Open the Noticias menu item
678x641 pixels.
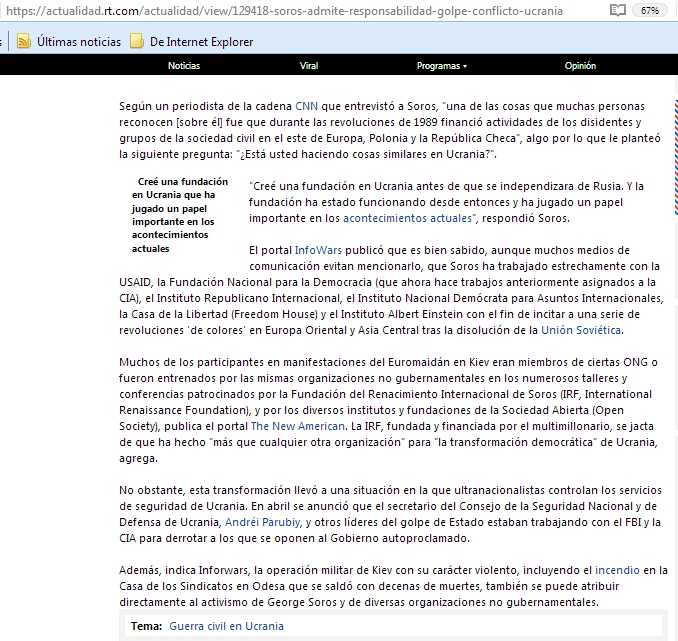[x=183, y=65]
